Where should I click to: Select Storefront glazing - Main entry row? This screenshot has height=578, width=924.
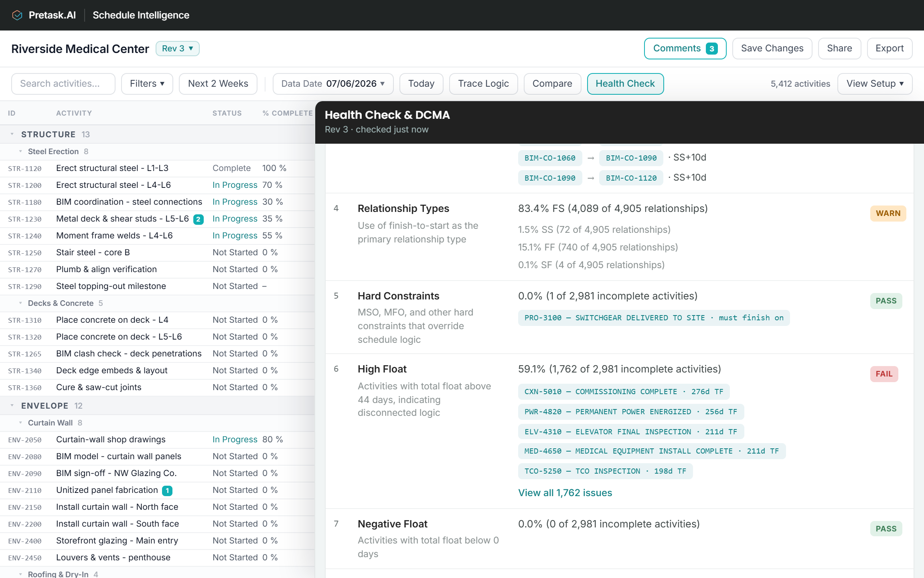point(157,541)
